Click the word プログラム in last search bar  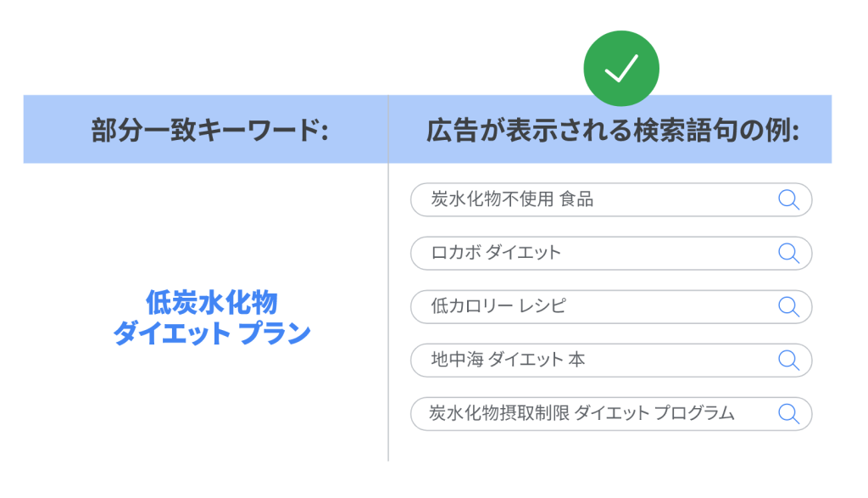click(694, 412)
